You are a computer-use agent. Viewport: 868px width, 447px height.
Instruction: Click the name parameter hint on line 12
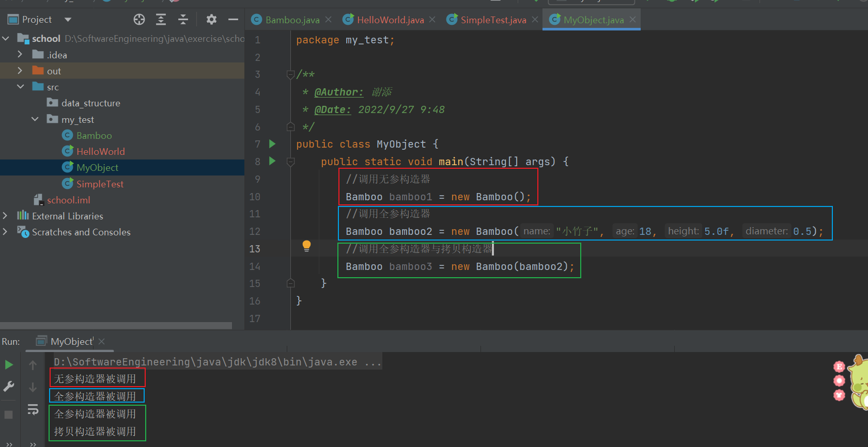537,231
